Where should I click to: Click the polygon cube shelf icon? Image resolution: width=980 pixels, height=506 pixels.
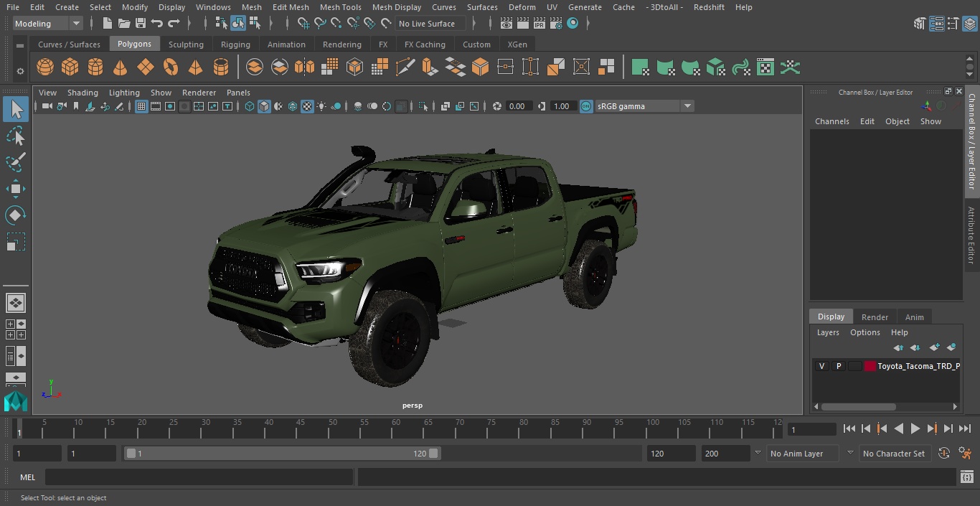(x=70, y=67)
